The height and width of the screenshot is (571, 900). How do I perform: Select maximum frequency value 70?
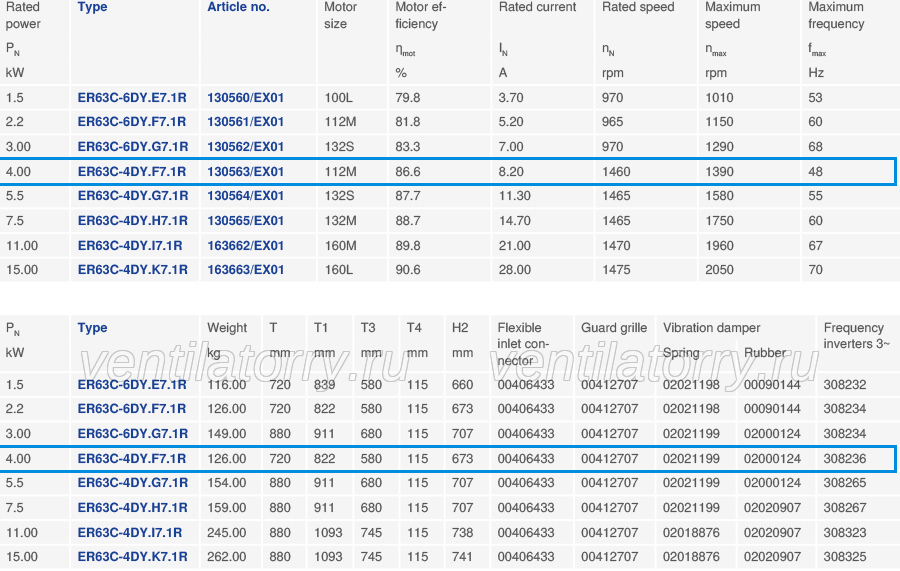coord(815,270)
